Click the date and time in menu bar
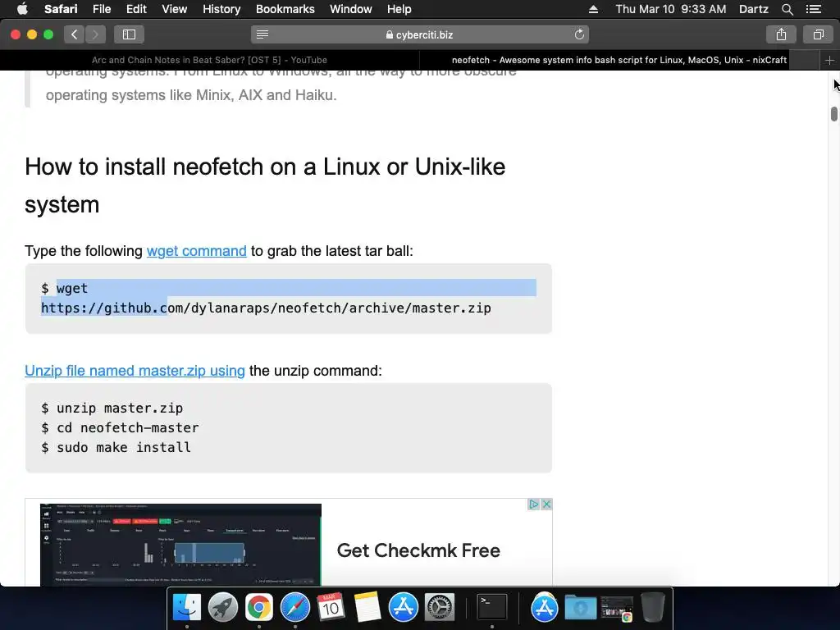This screenshot has width=840, height=630. click(671, 9)
